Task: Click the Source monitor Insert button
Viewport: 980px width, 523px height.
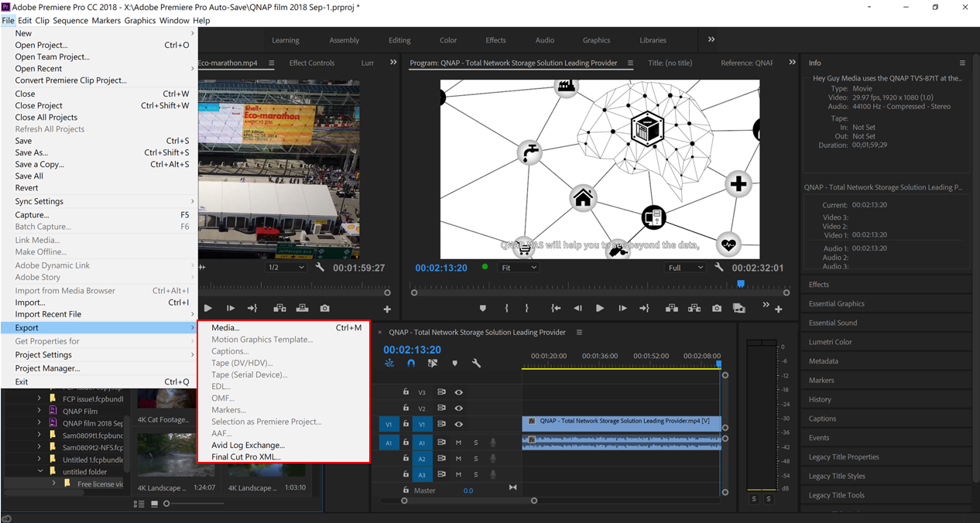Action: [279, 308]
